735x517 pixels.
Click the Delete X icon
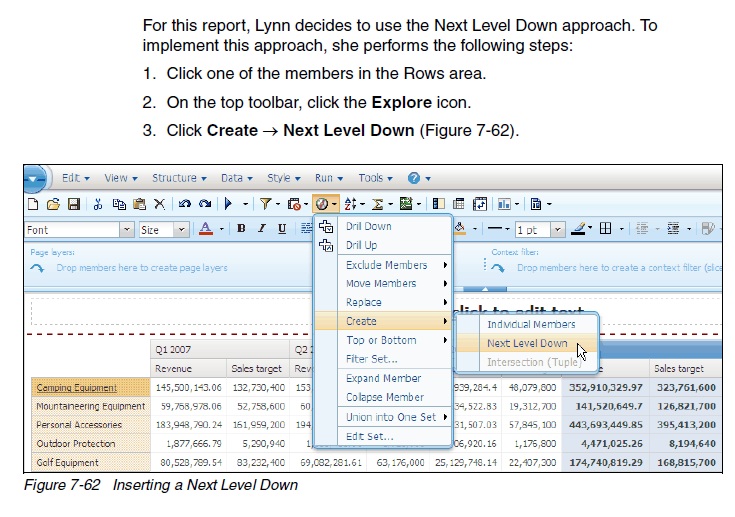click(159, 204)
